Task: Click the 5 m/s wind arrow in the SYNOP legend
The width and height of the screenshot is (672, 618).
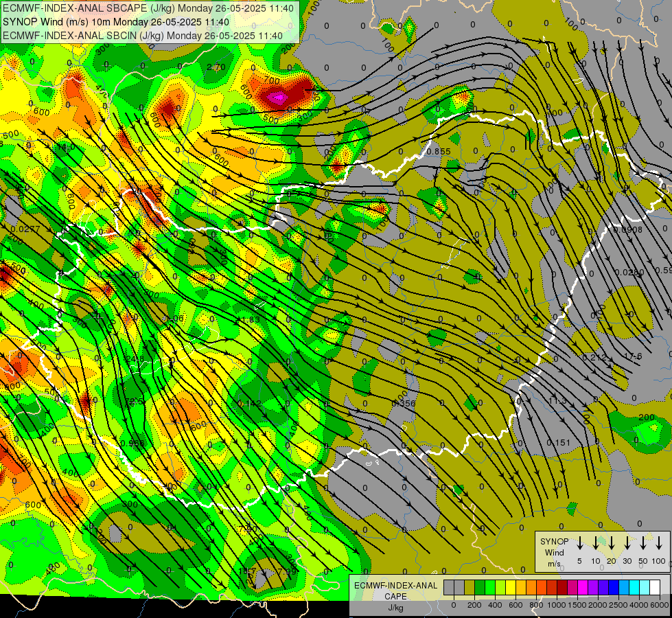Action: point(579,542)
